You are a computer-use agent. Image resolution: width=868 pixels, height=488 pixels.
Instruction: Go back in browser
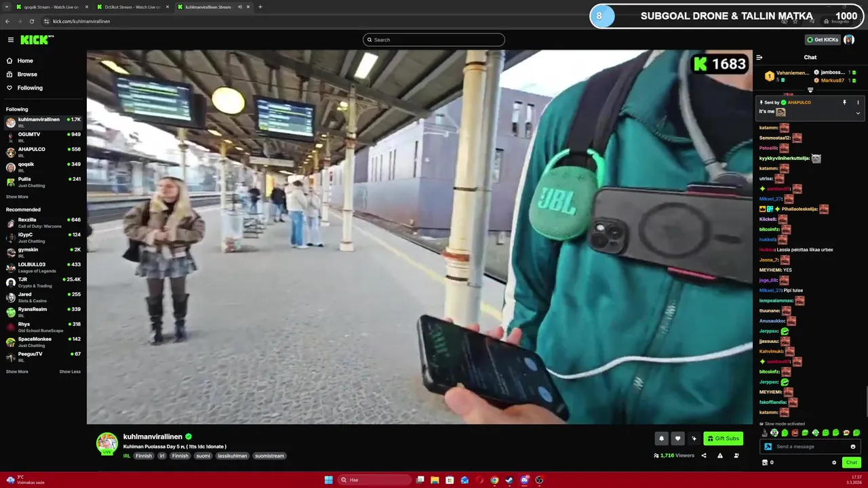[x=7, y=21]
